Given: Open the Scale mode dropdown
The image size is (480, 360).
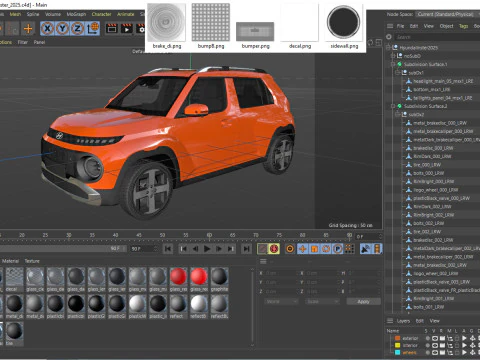Looking at the screenshot, I should [322, 301].
